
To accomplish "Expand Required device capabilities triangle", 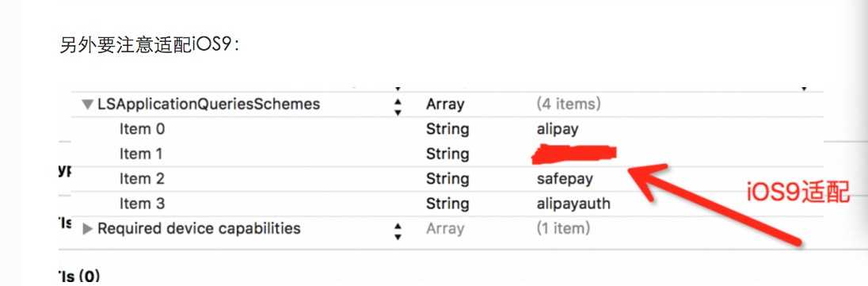I will [x=87, y=228].
